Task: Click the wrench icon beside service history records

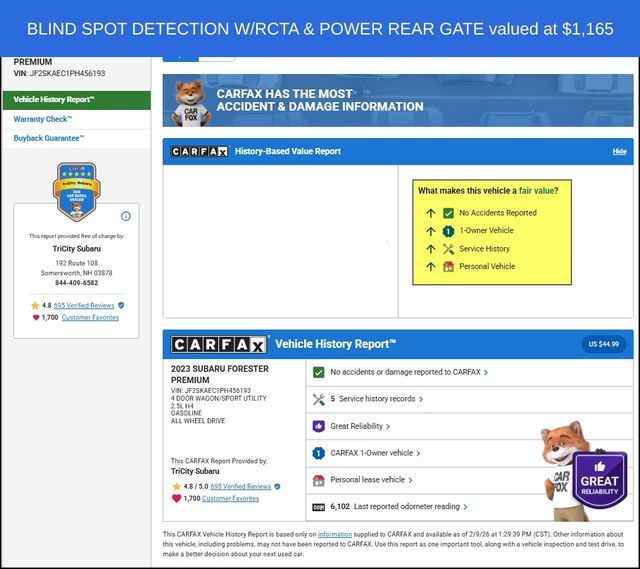Action: 319,399
